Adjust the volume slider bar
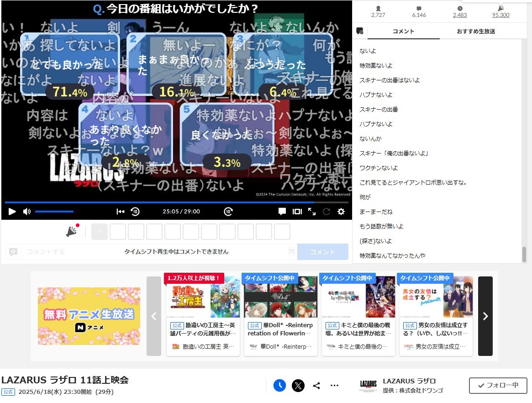532x403 pixels. tap(54, 212)
